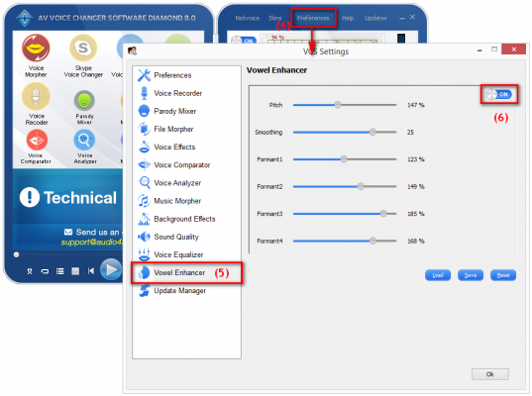Select Voice Equalizer settings entry
The image size is (532, 396).
pos(178,255)
